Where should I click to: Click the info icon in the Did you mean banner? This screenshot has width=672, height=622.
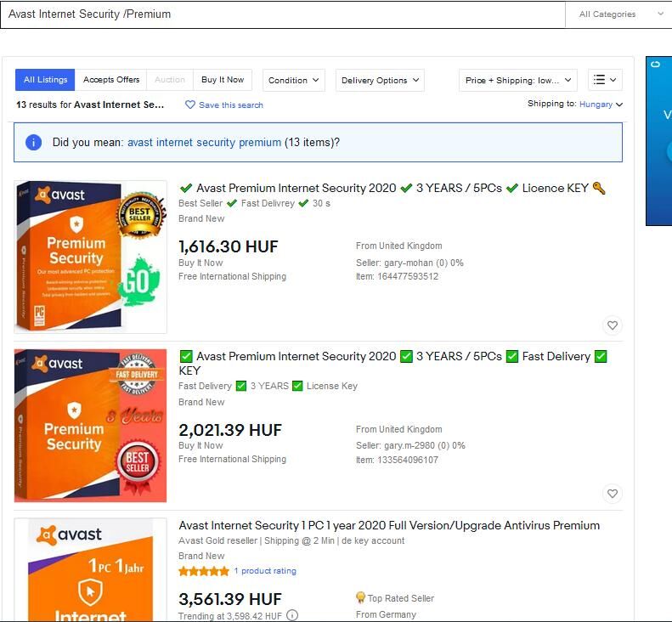(33, 142)
